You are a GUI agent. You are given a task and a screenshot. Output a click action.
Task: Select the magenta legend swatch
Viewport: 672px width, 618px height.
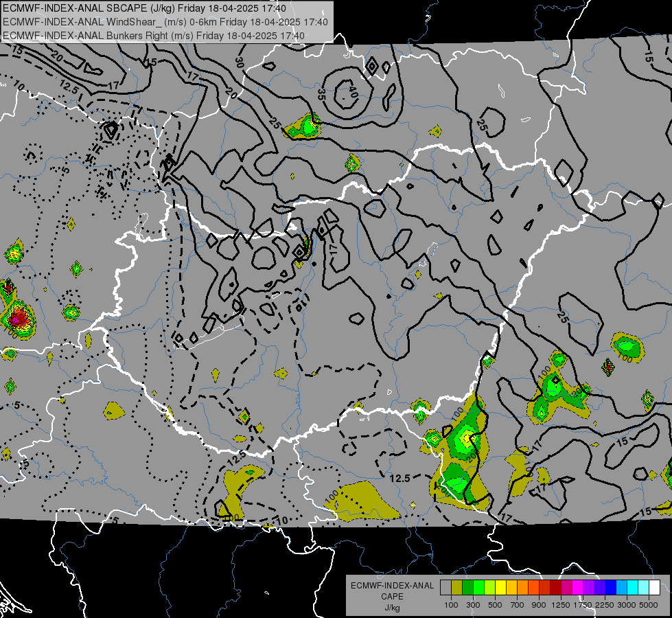pyautogui.click(x=578, y=587)
